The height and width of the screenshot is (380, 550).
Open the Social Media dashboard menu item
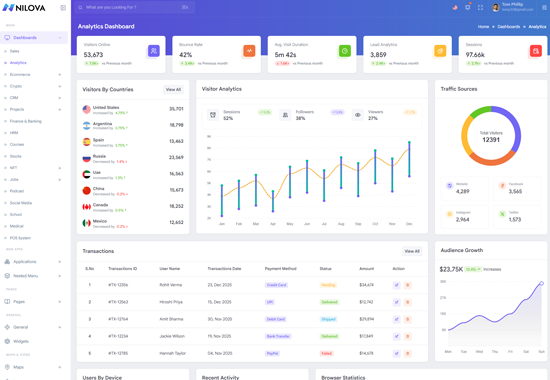[21, 203]
